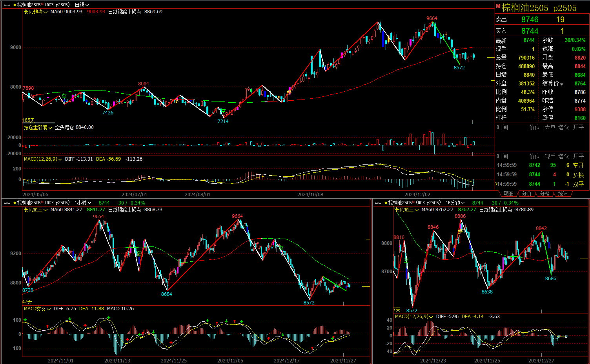Open the 日线 period dropdown
The width and height of the screenshot is (590, 364).
click(82, 5)
